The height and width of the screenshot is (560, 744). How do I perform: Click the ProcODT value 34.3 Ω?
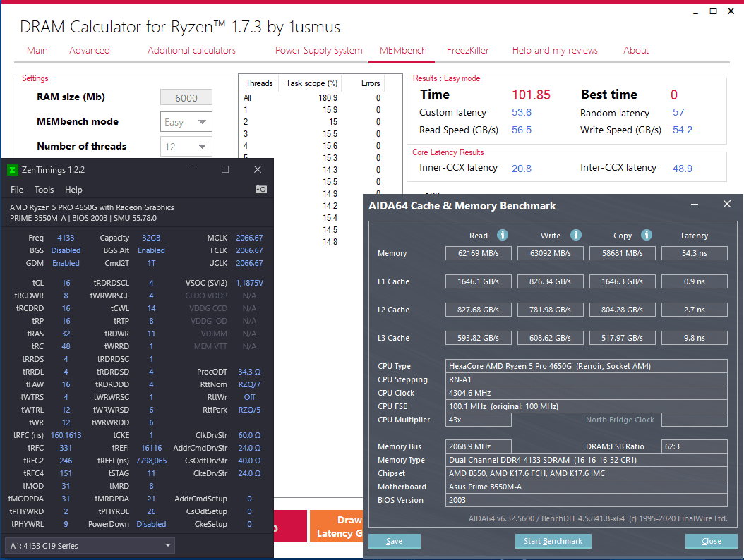point(249,372)
